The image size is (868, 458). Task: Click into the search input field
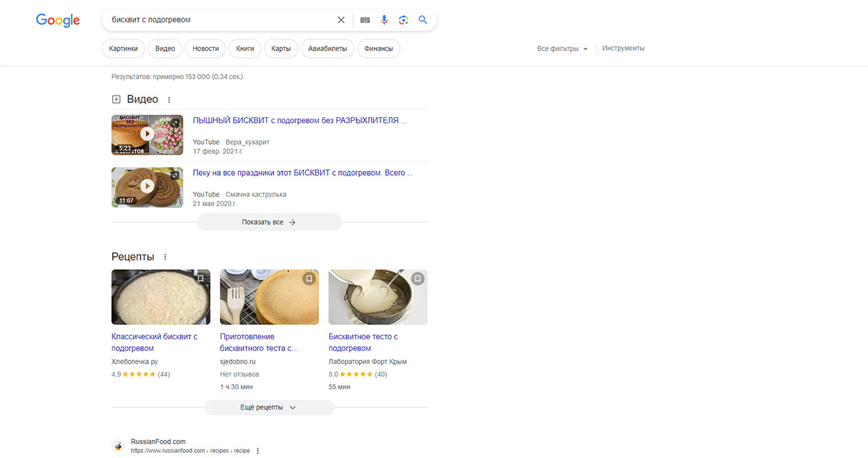tap(217, 20)
